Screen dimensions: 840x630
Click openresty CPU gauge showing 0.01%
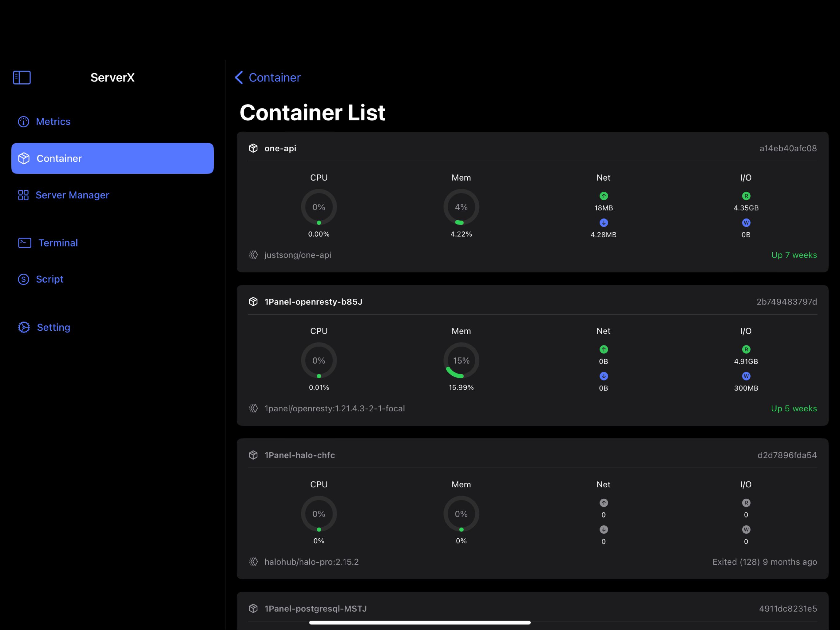tap(319, 361)
